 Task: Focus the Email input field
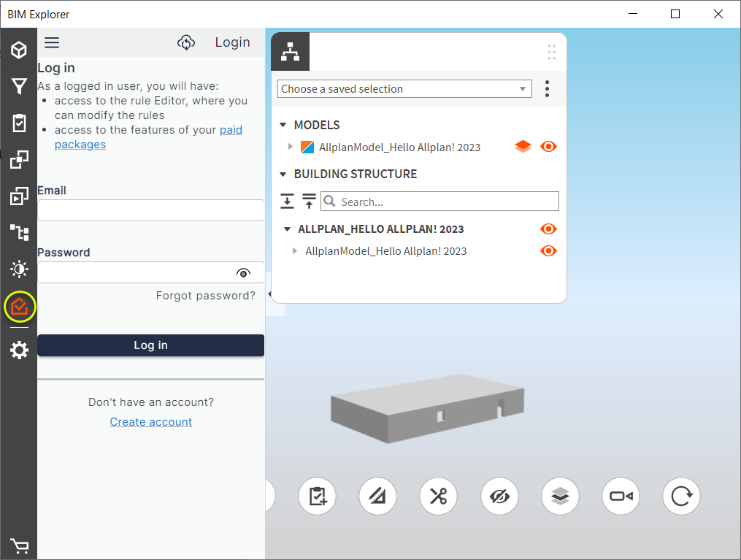[150, 210]
